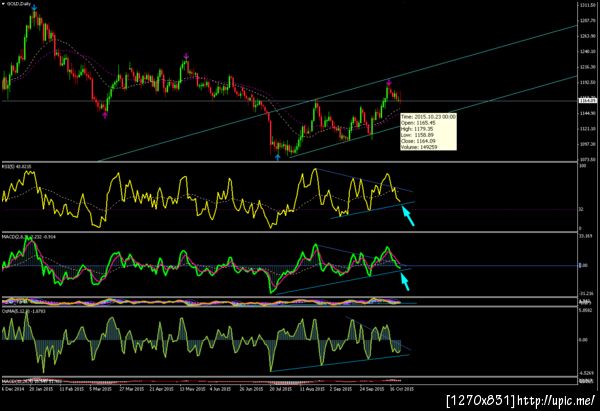Click the Low: 1158.89 tooltip line

[417, 135]
